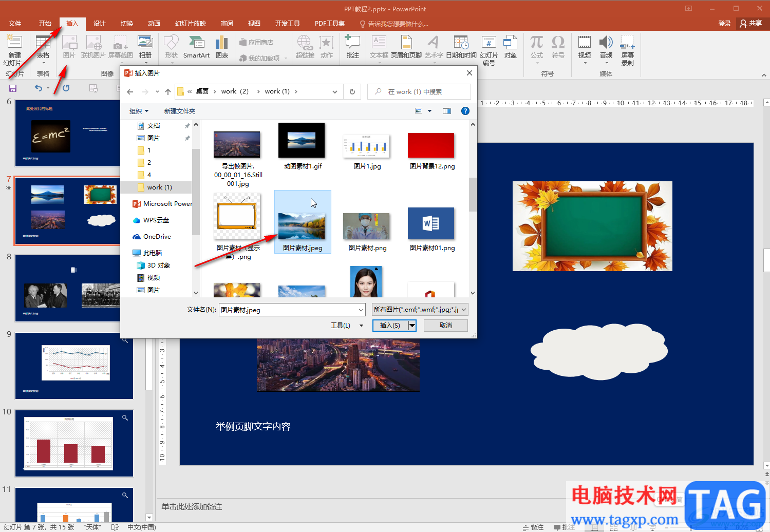Switch to the Design (设计) tab
The image size is (770, 532).
[x=100, y=24]
